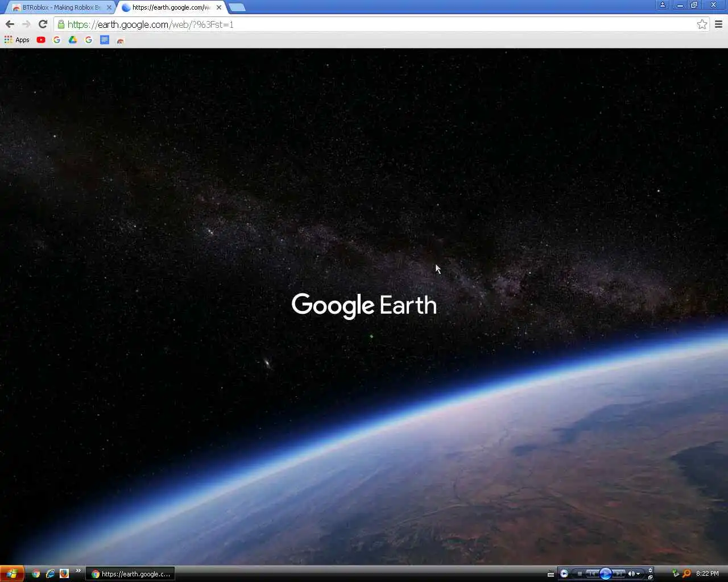The image size is (728, 582).
Task: Click the browser forward arrow
Action: click(x=26, y=24)
